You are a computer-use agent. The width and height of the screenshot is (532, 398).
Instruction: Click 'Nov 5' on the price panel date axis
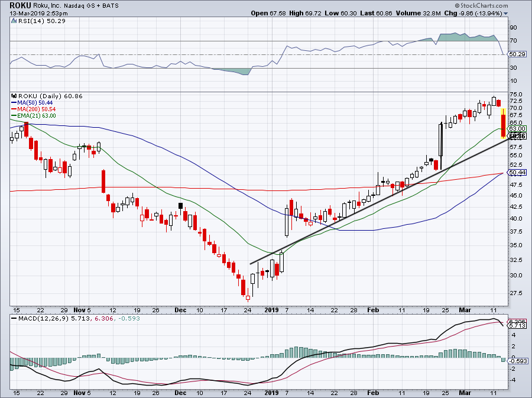82,310
